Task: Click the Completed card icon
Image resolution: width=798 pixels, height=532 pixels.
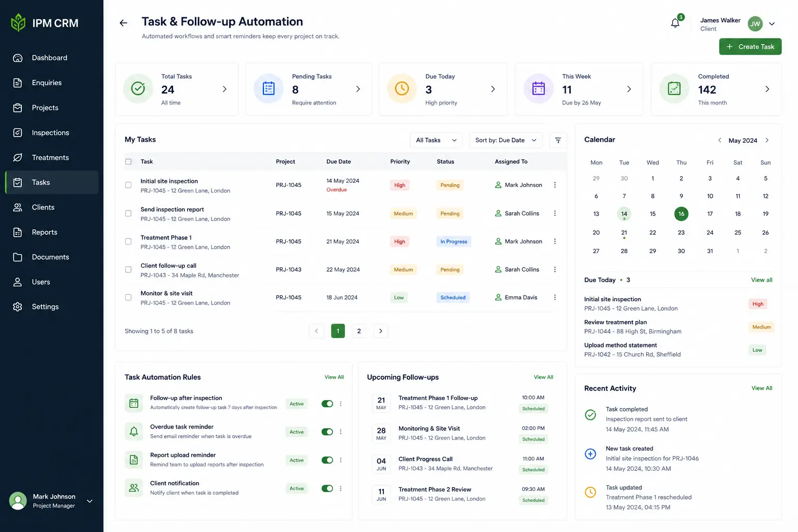Action: tap(674, 89)
